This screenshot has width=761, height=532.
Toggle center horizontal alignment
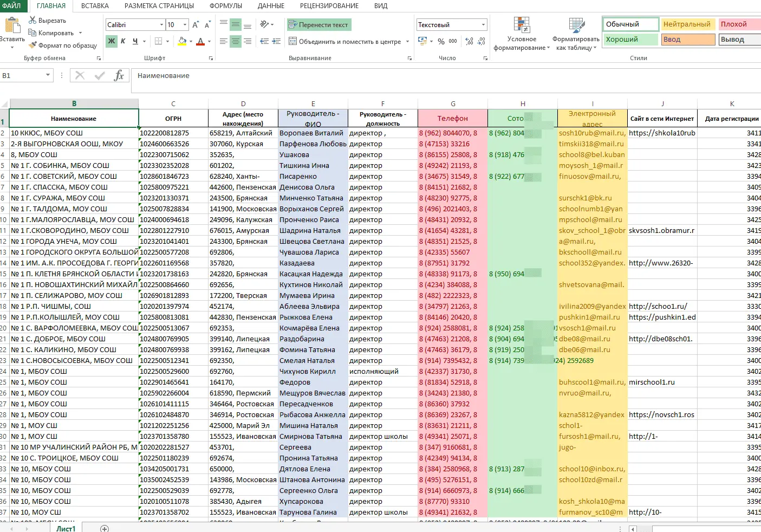pos(236,41)
